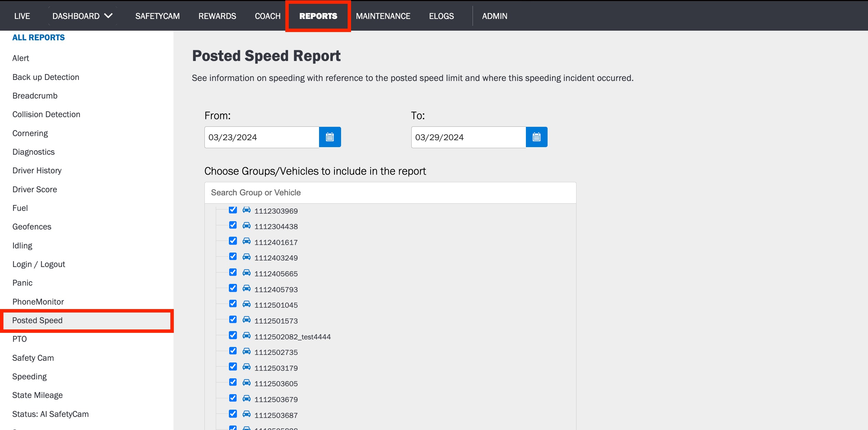Uncheck vehicle 1112405793 checkbox
Screen dimensions: 868x430
(233, 288)
